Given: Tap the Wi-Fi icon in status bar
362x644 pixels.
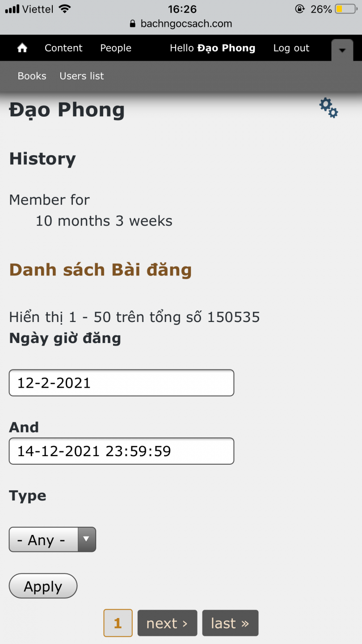Looking at the screenshot, I should (x=65, y=9).
